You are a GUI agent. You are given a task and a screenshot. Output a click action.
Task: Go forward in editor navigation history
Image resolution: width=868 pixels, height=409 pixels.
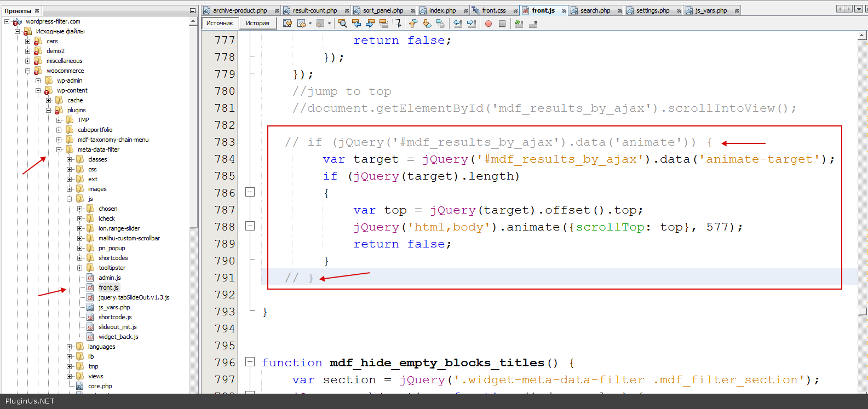(x=320, y=23)
